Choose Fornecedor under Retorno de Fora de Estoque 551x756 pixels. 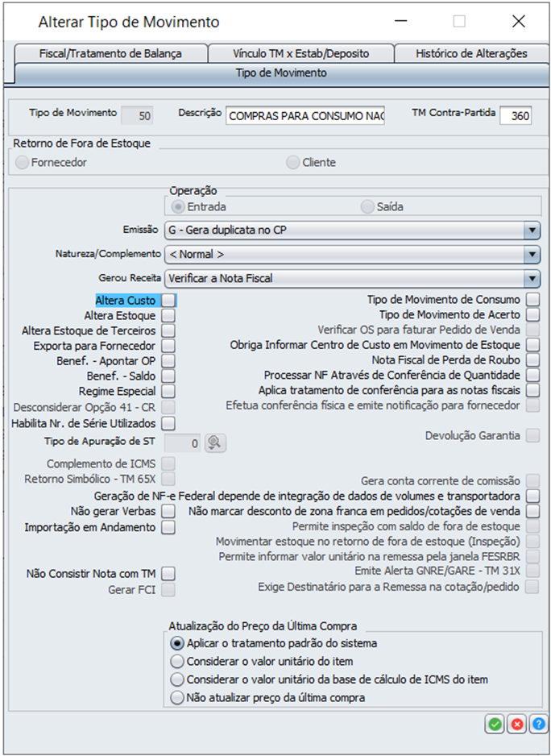(x=23, y=163)
